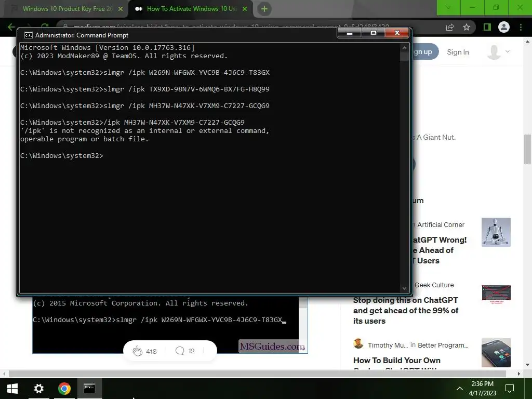Open Chrome three-dot menu
The image size is (532, 399).
521,27
